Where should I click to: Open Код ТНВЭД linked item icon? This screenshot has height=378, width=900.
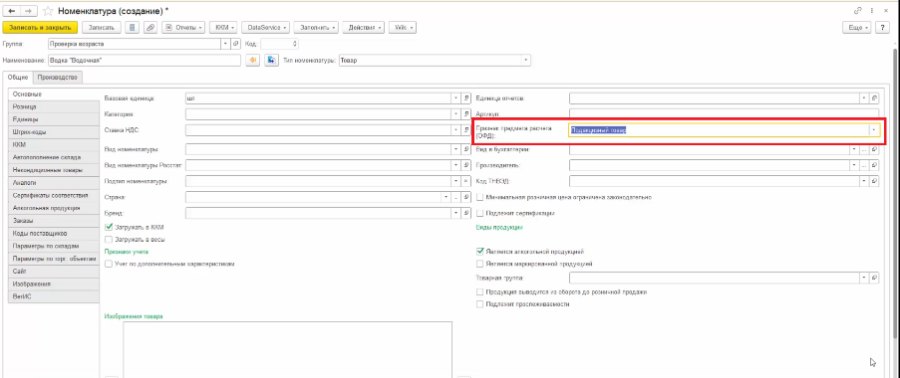pyautogui.click(x=874, y=181)
